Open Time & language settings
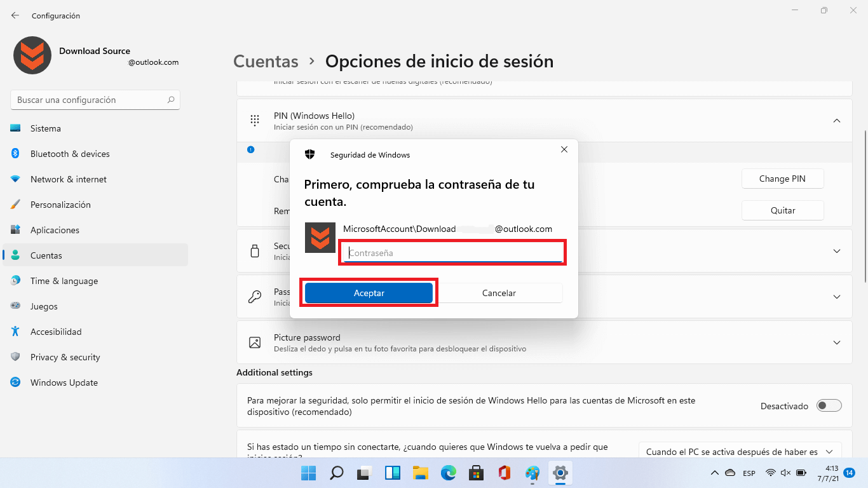The width and height of the screenshot is (868, 488). [x=95, y=281]
